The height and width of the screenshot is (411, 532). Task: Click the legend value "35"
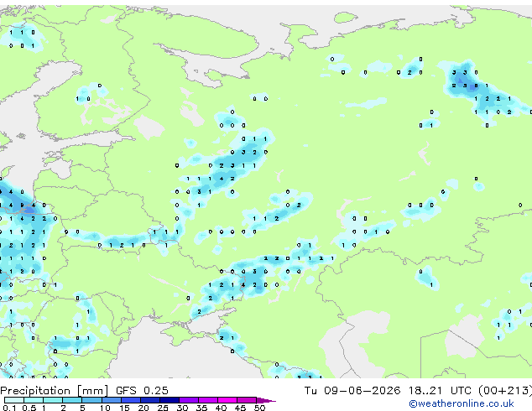201,408
